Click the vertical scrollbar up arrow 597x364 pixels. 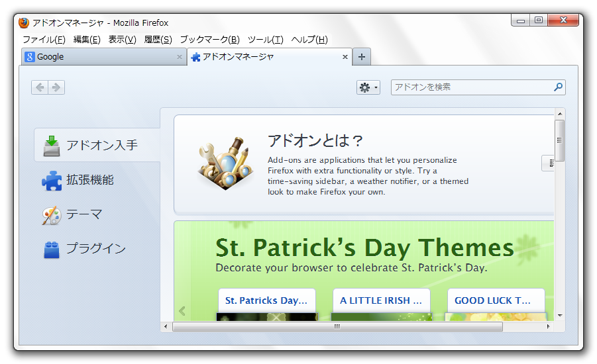click(x=560, y=114)
